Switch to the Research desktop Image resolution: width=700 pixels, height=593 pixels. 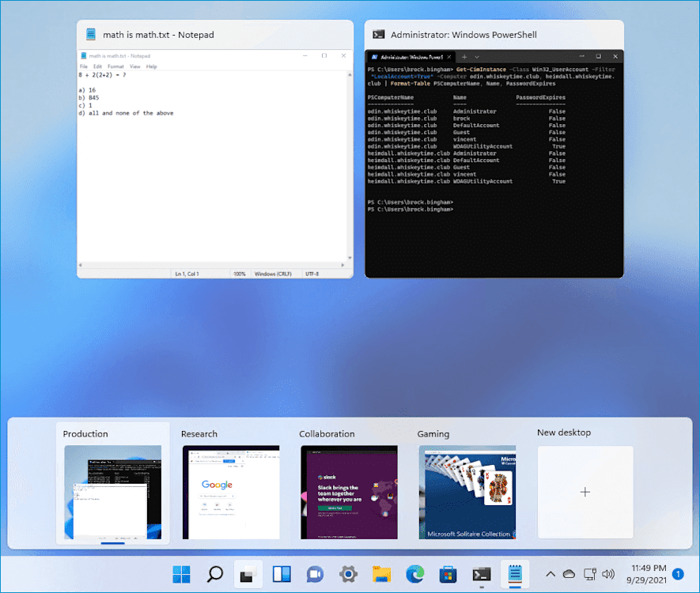click(230, 492)
